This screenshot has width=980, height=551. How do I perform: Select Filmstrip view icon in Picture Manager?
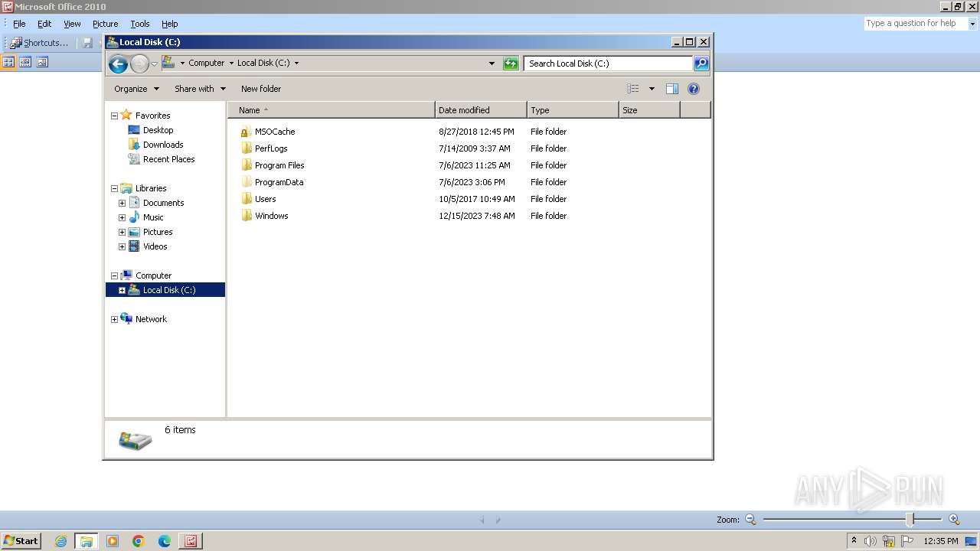pyautogui.click(x=25, y=62)
